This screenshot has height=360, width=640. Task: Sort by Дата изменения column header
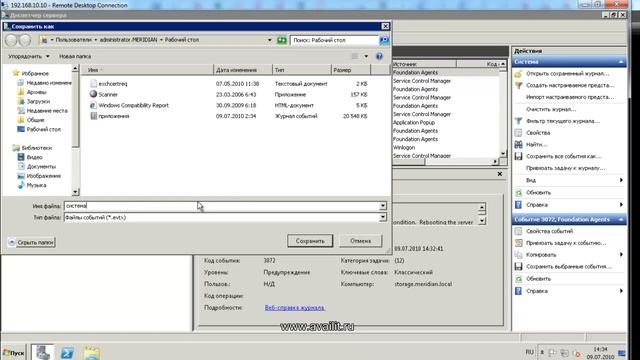[243, 70]
